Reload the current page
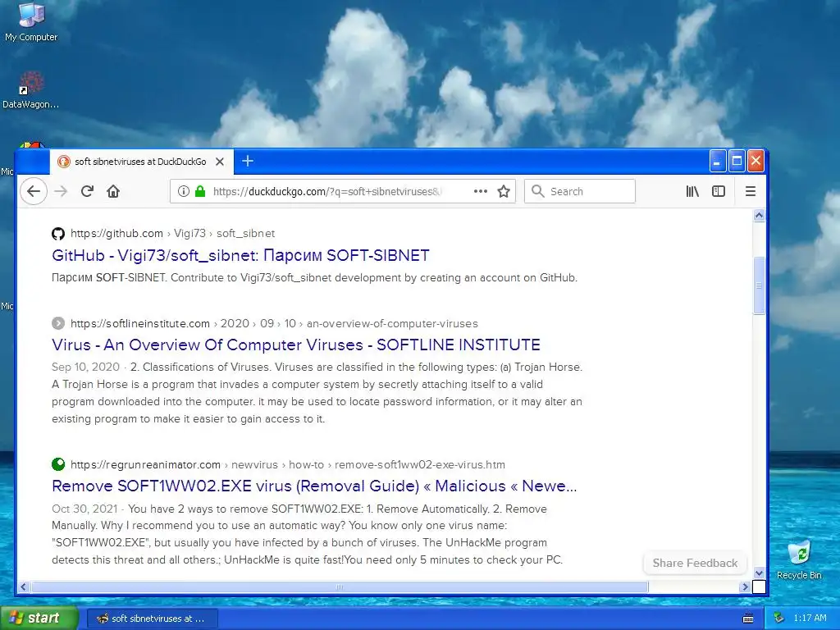Image resolution: width=840 pixels, height=630 pixels. [x=87, y=191]
